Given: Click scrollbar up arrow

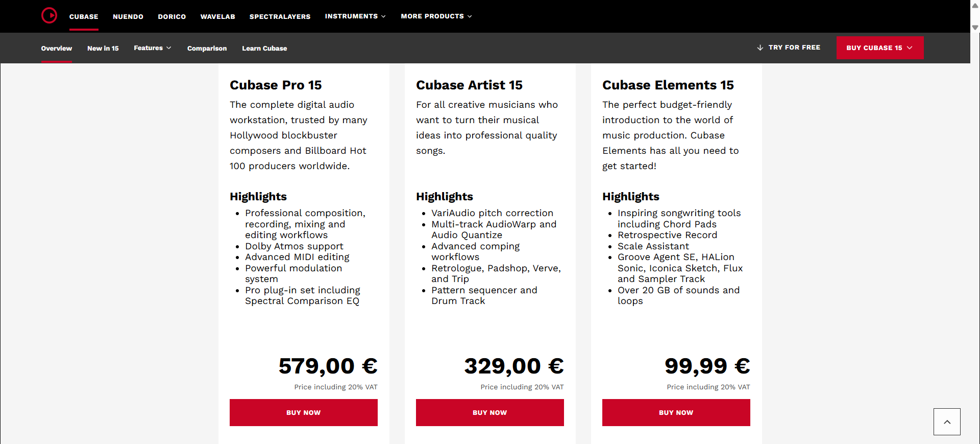Looking at the screenshot, I should [975, 6].
